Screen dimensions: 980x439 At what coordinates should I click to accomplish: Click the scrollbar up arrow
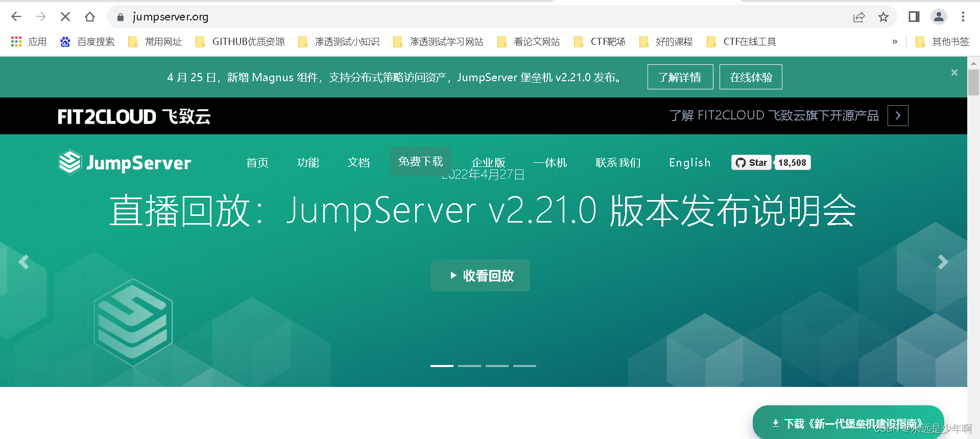(x=973, y=63)
